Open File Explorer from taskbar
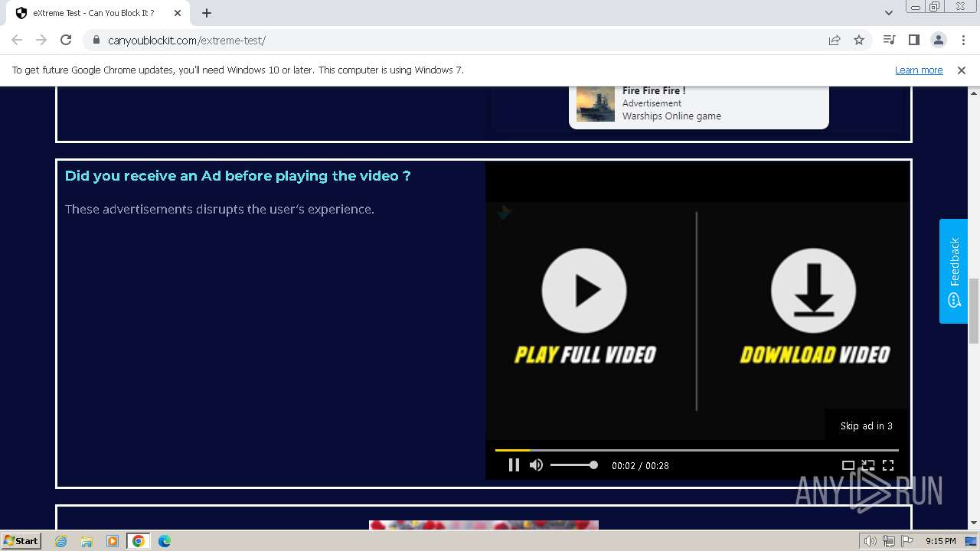 click(87, 541)
